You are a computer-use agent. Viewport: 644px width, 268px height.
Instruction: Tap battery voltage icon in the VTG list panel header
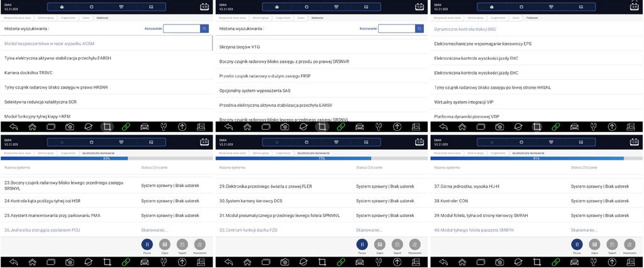pyautogui.click(x=419, y=6)
